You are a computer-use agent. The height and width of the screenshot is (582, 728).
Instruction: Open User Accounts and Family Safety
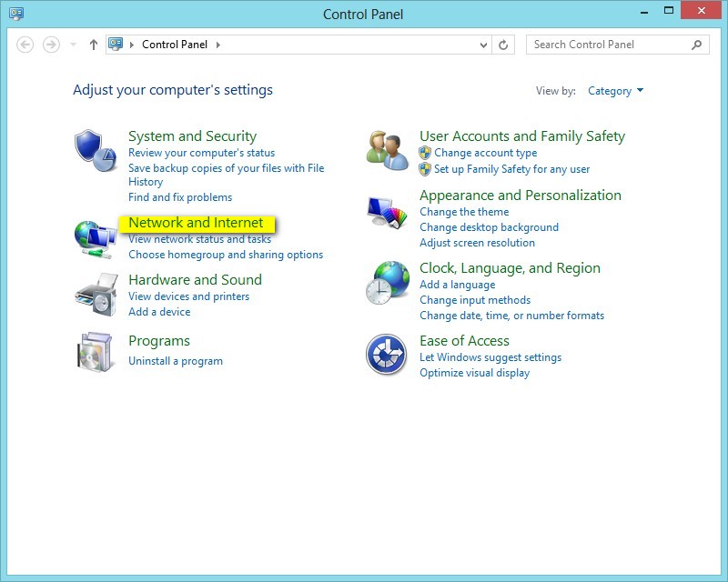pos(521,136)
